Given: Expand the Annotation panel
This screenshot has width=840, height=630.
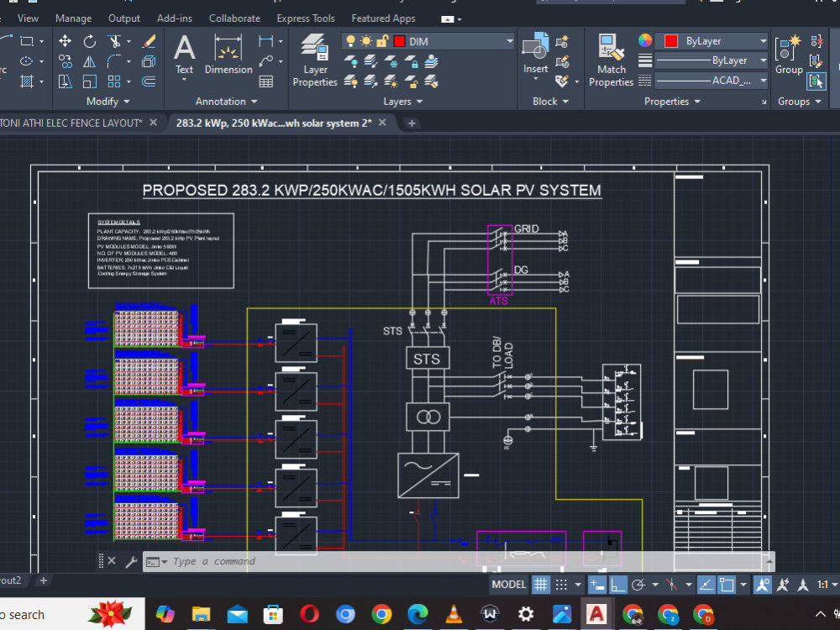Looking at the screenshot, I should pos(226,102).
